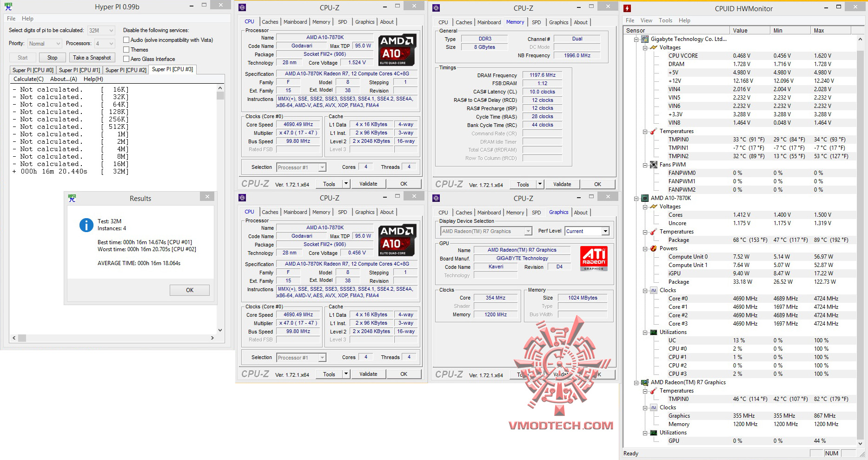Open the Tools menu in HWMonitor
The height and width of the screenshot is (460, 868).
point(665,20)
